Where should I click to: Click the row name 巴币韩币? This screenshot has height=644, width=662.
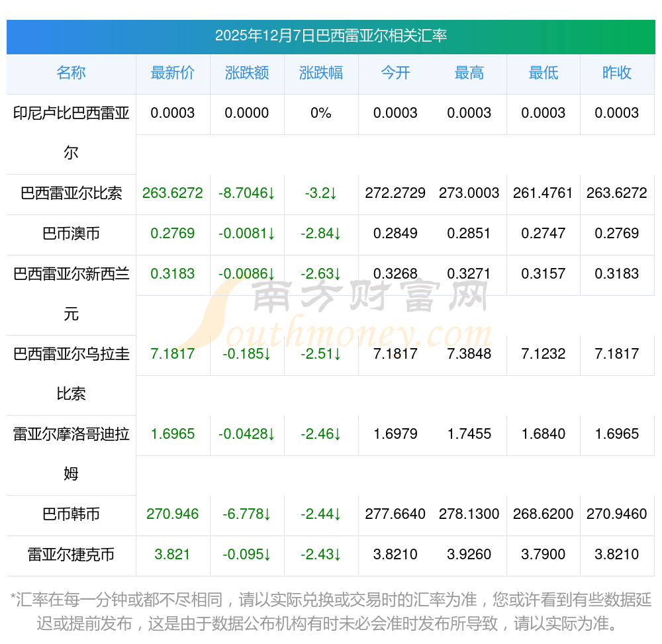point(71,514)
